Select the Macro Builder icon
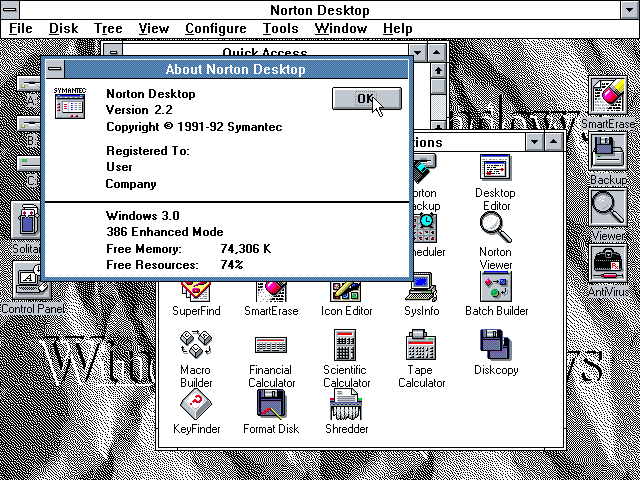 196,358
